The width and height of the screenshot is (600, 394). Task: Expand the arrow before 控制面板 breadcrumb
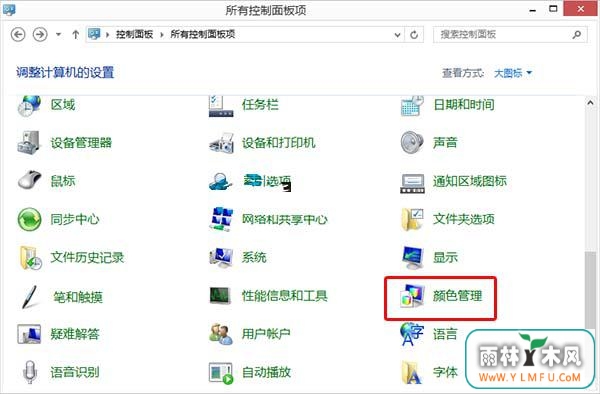[108, 35]
